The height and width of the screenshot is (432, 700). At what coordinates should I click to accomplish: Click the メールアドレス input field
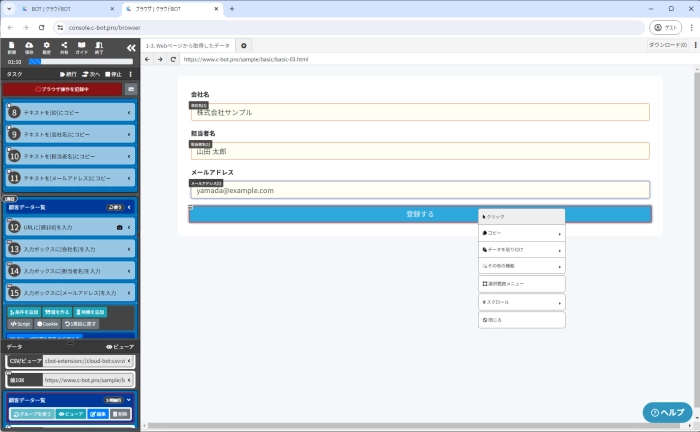tap(420, 190)
